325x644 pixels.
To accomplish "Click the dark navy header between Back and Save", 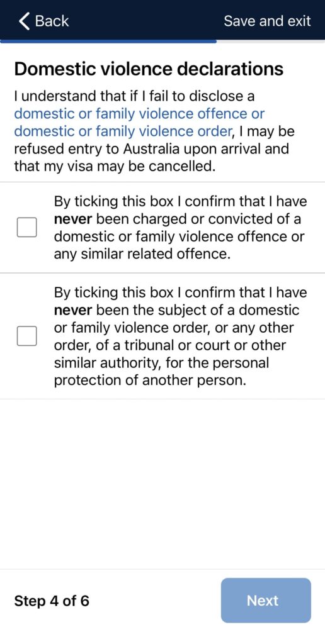I will [x=146, y=21].
